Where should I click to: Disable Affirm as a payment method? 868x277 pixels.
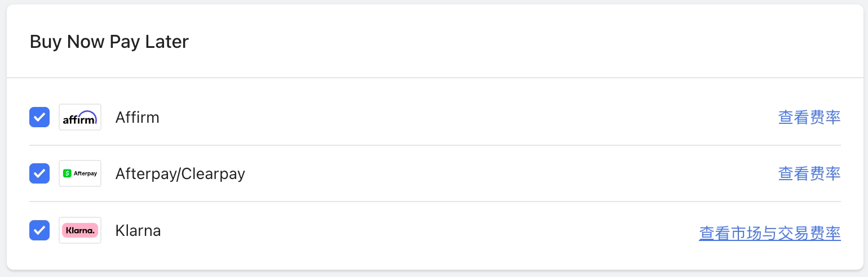point(39,117)
